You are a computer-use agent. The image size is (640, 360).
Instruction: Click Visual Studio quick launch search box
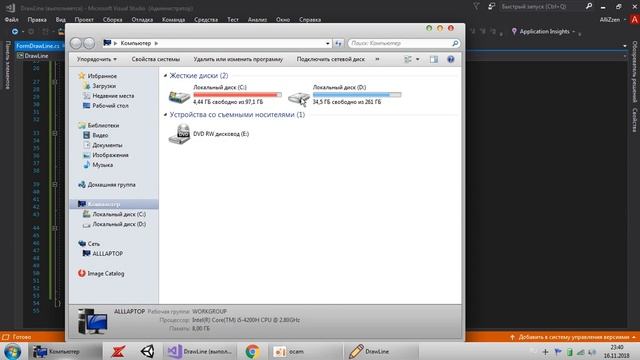(x=541, y=7)
